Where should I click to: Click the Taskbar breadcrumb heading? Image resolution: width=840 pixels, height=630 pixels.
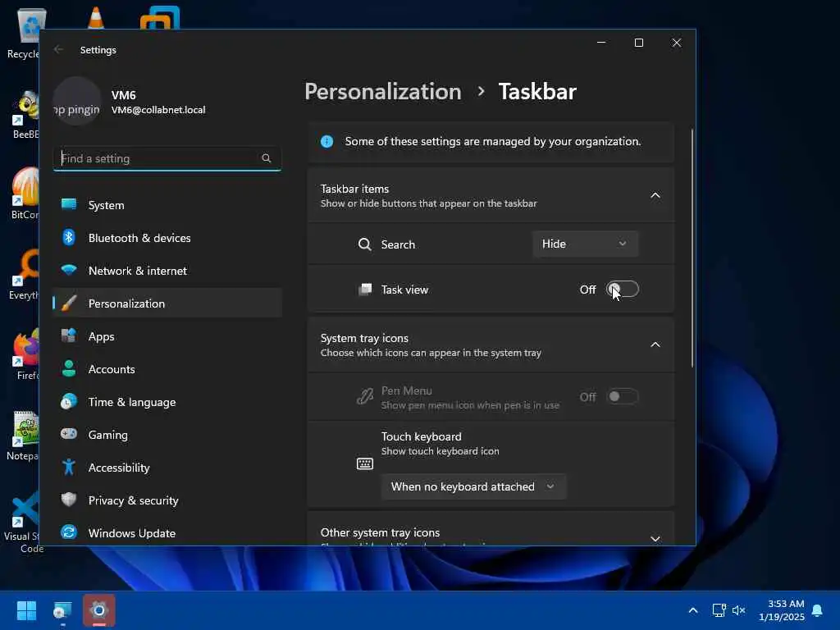[x=537, y=92]
